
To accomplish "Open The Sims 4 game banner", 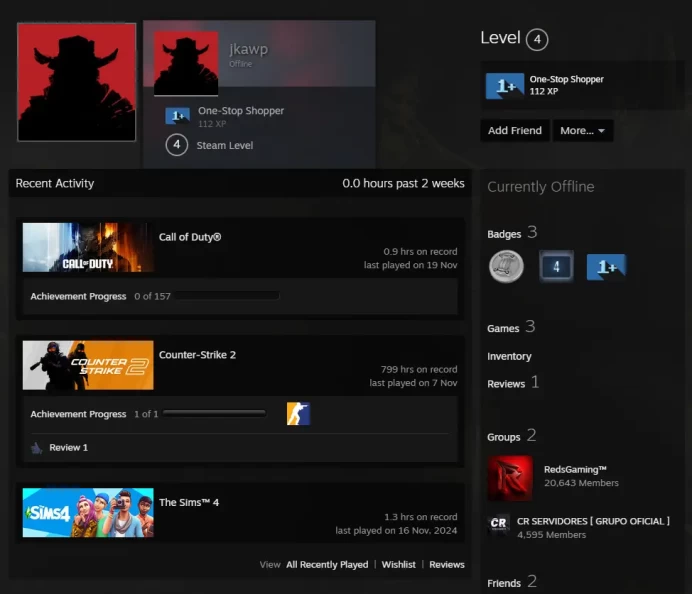I will tap(88, 512).
